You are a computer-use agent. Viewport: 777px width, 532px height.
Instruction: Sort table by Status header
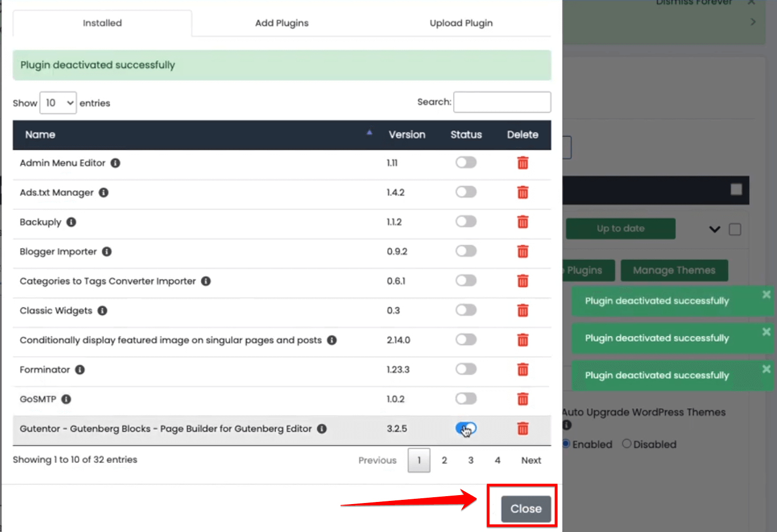[x=466, y=134]
